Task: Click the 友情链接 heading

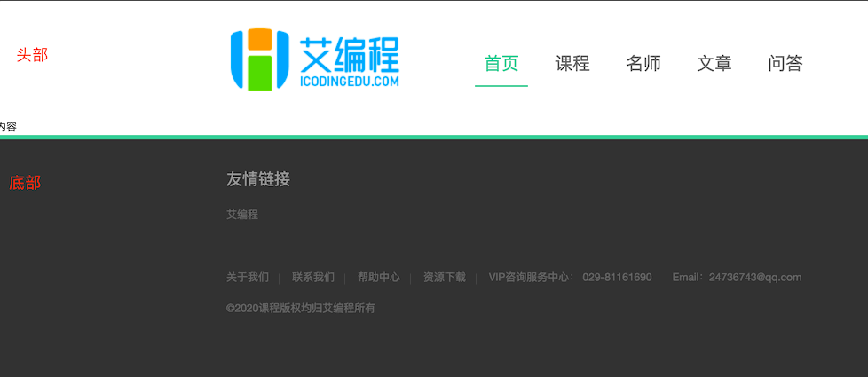Action: pyautogui.click(x=258, y=179)
